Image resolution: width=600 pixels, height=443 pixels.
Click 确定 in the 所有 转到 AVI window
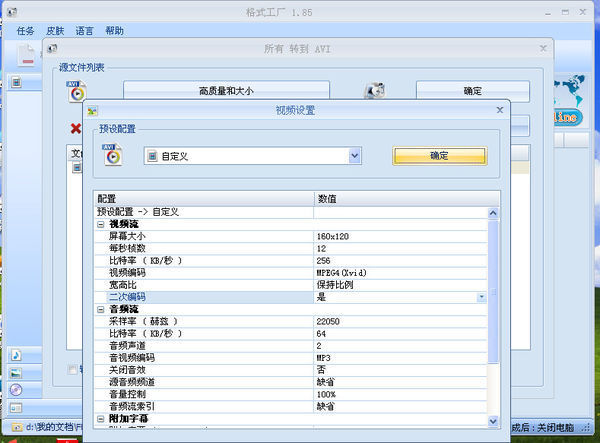(x=473, y=91)
